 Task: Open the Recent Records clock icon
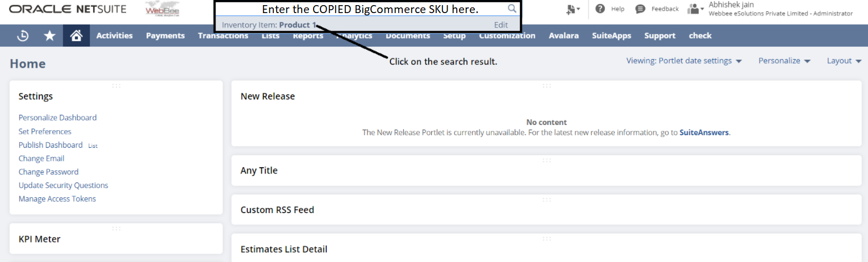tap(23, 36)
